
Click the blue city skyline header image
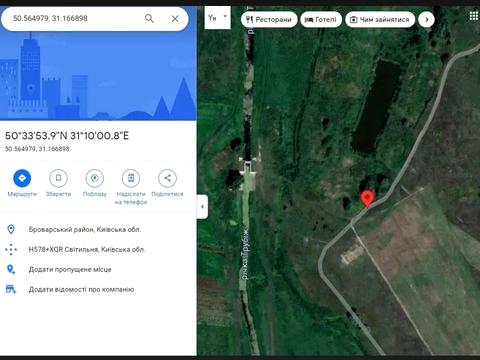(x=98, y=76)
